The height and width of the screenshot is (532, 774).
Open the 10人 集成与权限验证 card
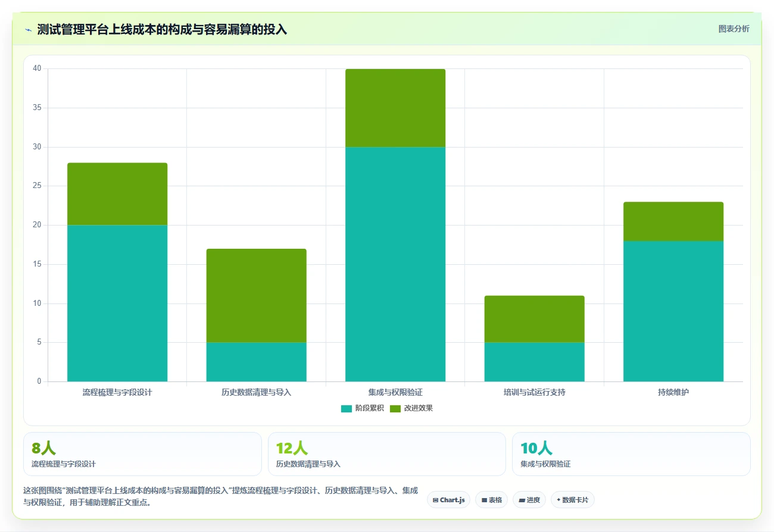(x=631, y=454)
